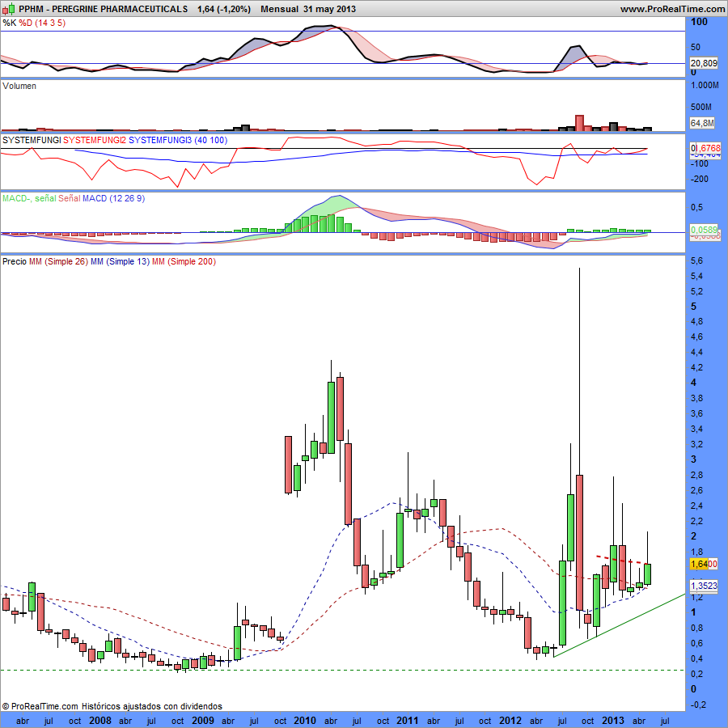This screenshot has height=728, width=728.
Task: Open the www.ProRealTime.com link
Action: (672, 9)
